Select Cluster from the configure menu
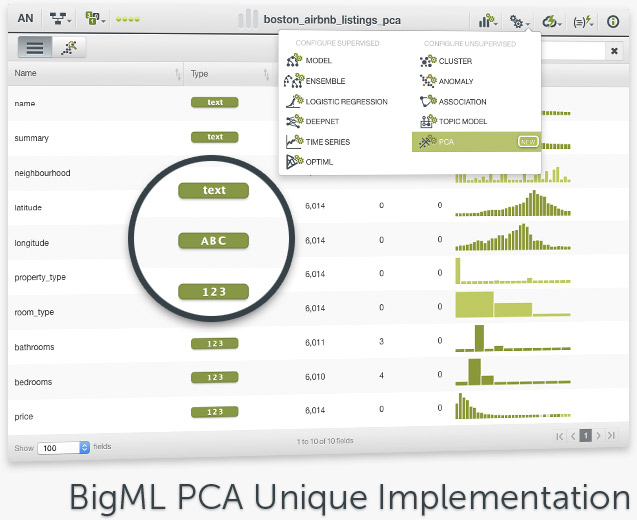 (x=454, y=61)
